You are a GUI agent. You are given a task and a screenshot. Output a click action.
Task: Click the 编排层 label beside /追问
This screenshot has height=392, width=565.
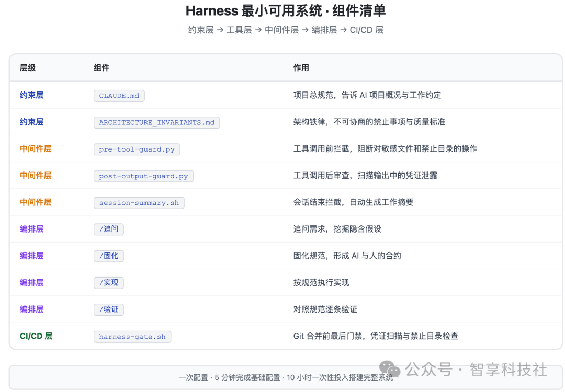(x=32, y=229)
